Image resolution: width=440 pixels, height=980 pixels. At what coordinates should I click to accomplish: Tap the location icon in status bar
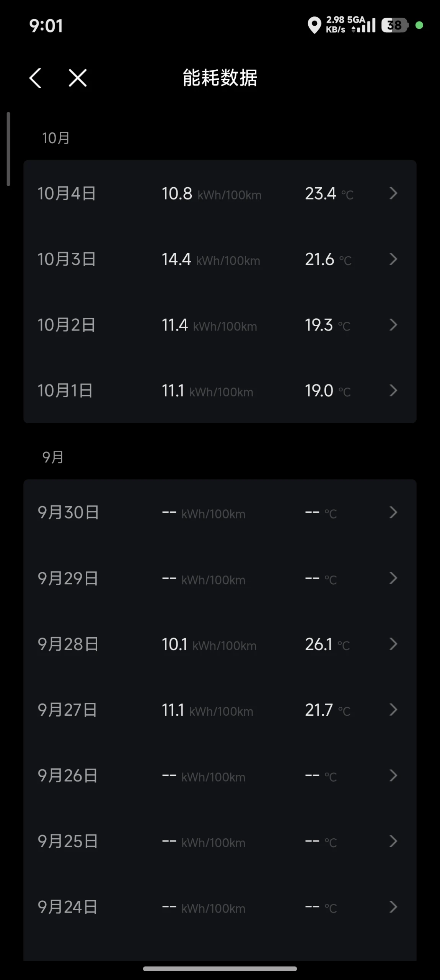click(314, 25)
